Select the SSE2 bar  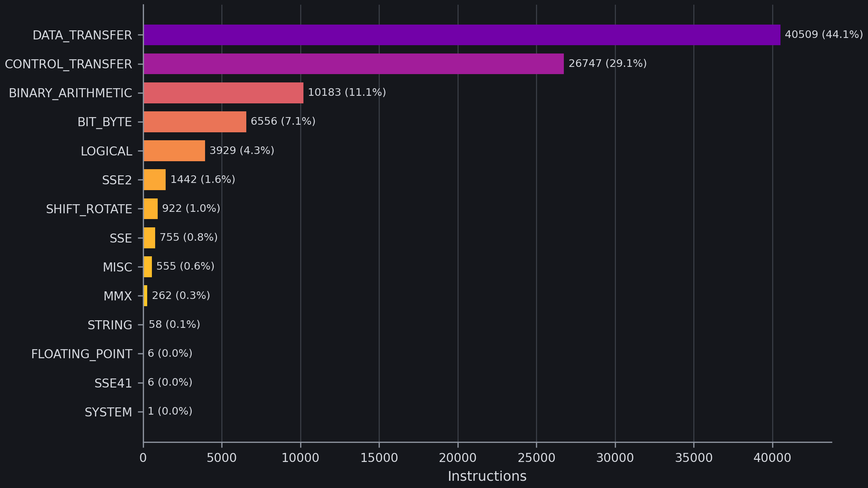155,180
